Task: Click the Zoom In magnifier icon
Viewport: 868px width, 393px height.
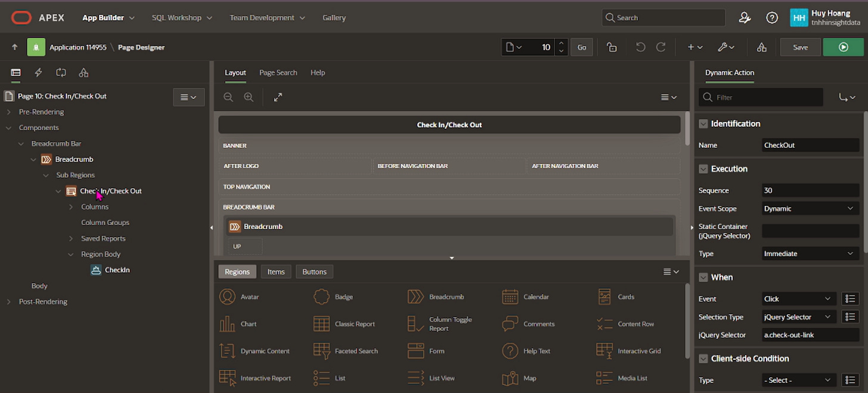Action: tap(249, 97)
